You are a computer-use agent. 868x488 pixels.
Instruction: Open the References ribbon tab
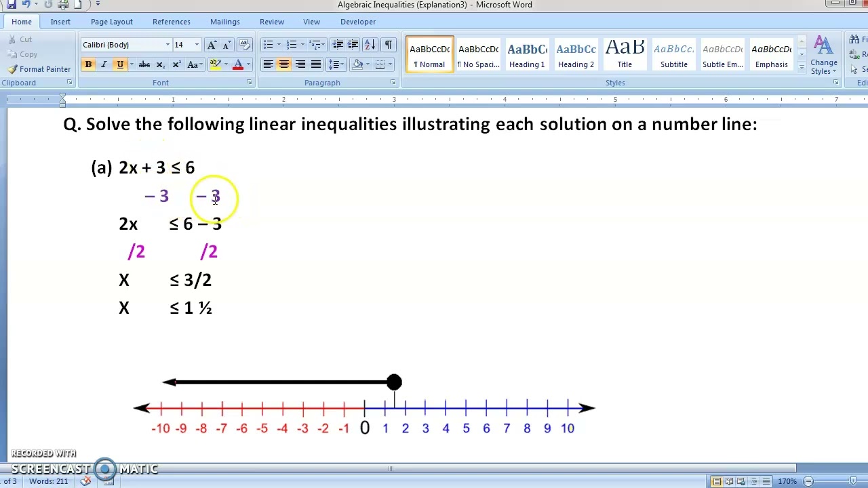coord(172,22)
